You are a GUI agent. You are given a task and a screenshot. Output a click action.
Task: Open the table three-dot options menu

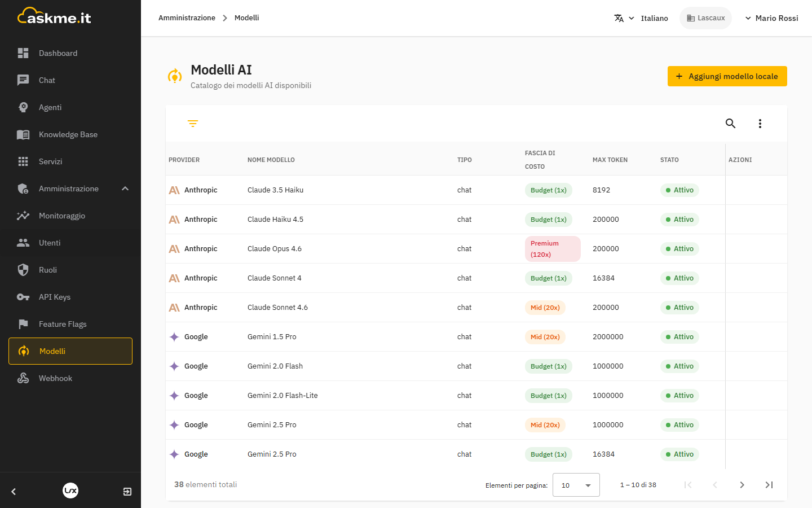pyautogui.click(x=760, y=124)
